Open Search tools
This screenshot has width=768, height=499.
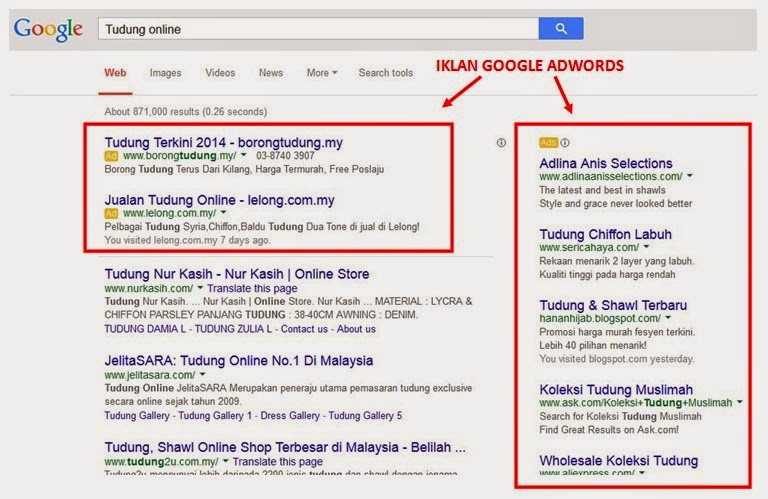385,73
